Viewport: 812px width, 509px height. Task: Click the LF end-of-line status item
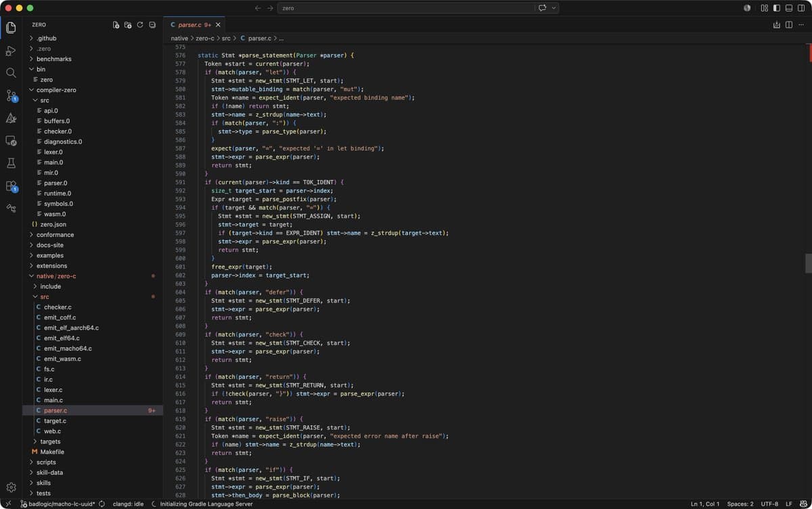[x=789, y=504]
